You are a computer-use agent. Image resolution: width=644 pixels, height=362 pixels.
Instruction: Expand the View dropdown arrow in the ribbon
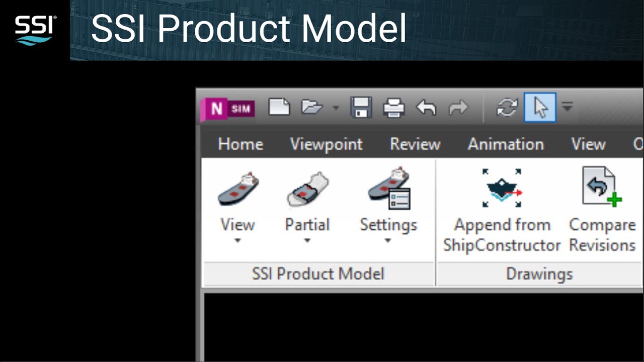coord(237,240)
